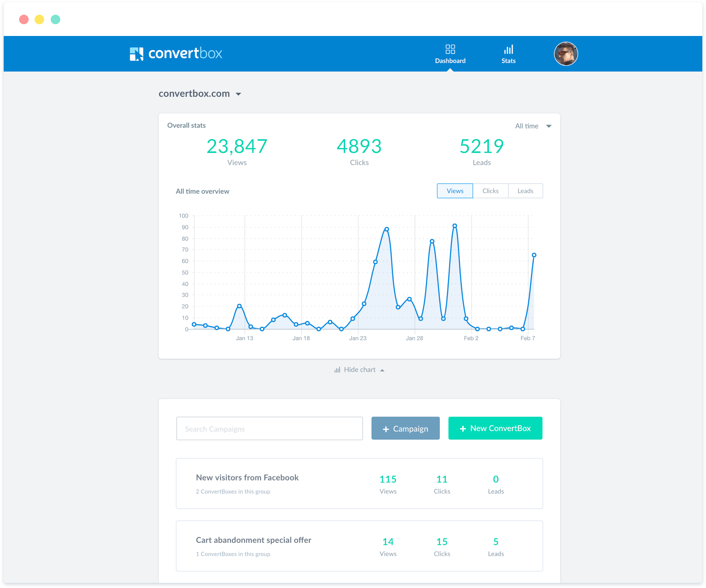Switch chart to Leads tab

point(525,191)
